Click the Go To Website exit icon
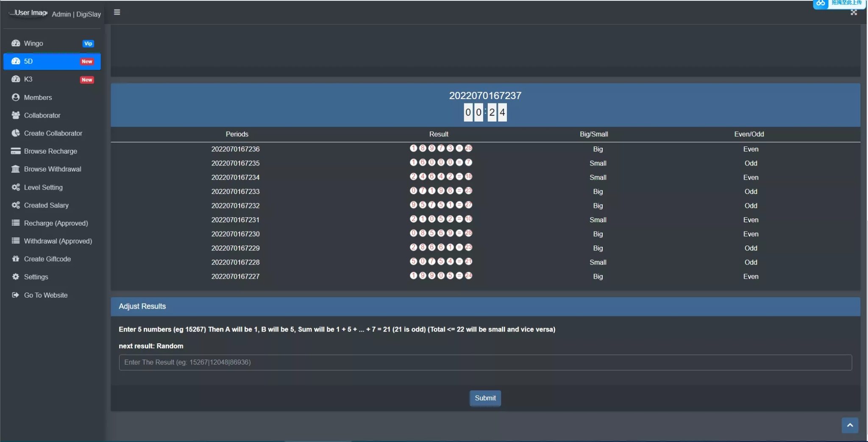Screen dimensions: 868x442 16,295
